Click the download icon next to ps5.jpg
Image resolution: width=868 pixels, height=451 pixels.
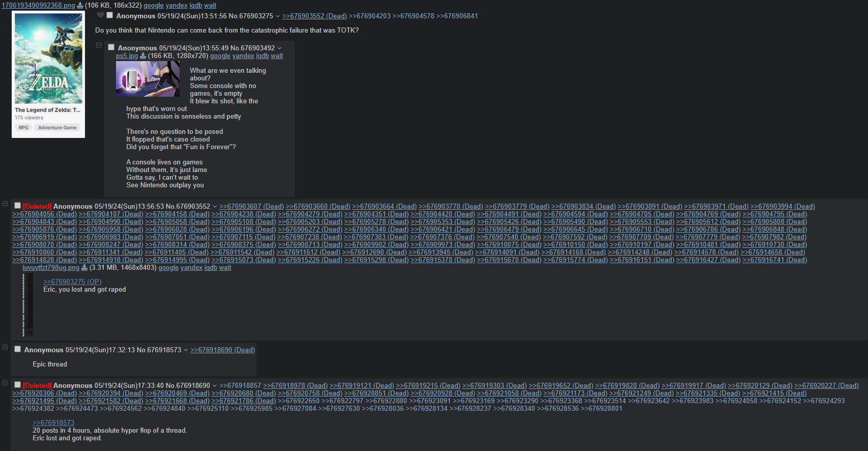point(143,56)
